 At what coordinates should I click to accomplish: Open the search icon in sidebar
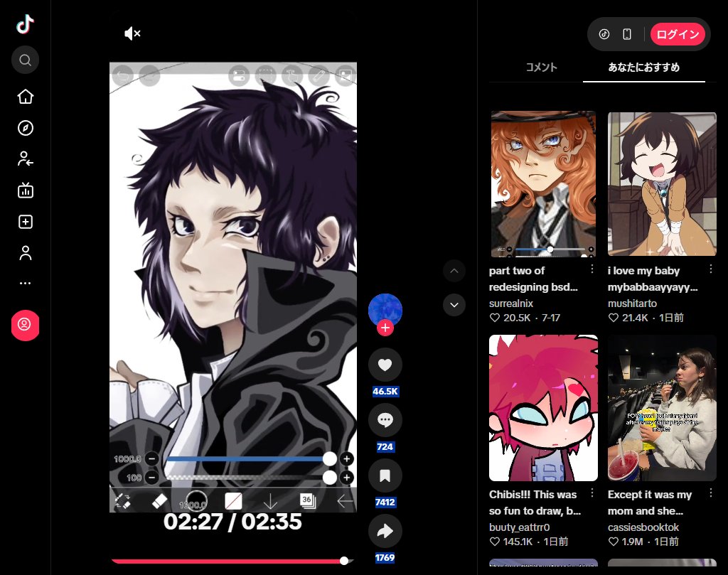tap(25, 60)
